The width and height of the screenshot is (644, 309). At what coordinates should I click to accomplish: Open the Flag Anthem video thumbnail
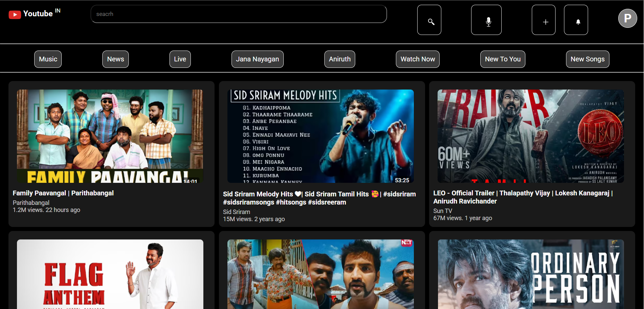[110, 274]
